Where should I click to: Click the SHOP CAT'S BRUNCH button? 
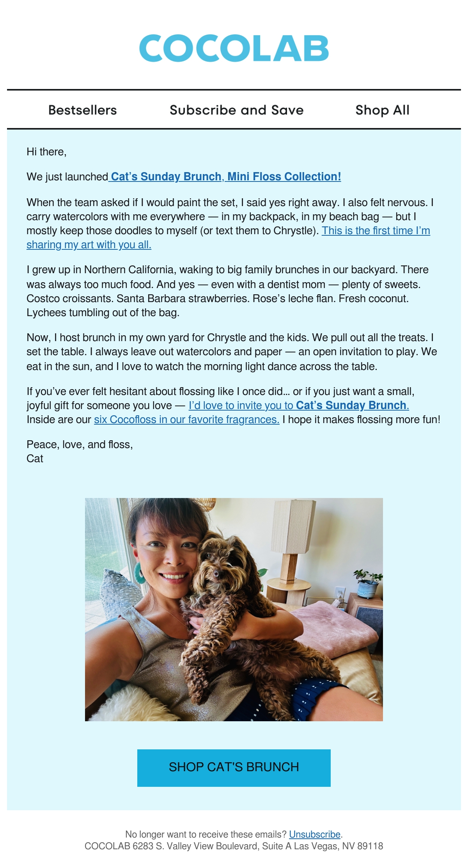[234, 768]
